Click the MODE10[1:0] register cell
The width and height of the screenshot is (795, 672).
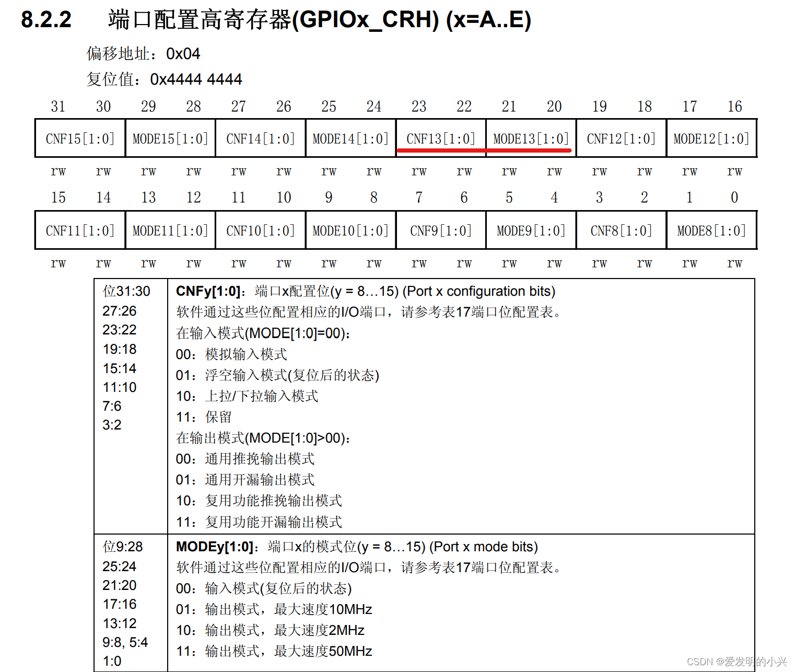point(350,230)
